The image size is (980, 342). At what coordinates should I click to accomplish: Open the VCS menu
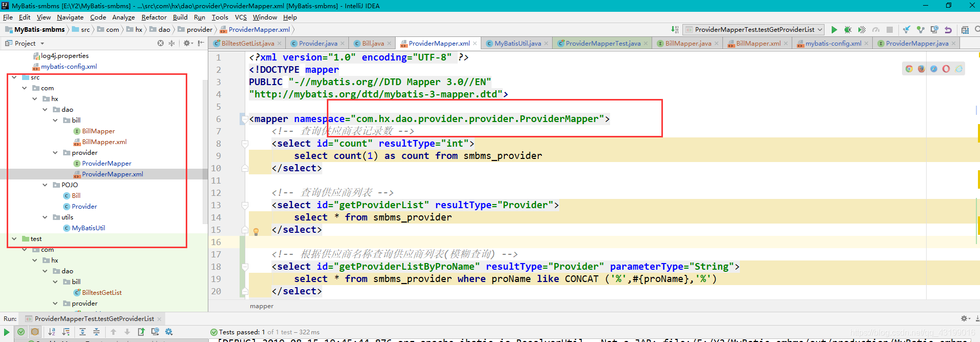241,17
